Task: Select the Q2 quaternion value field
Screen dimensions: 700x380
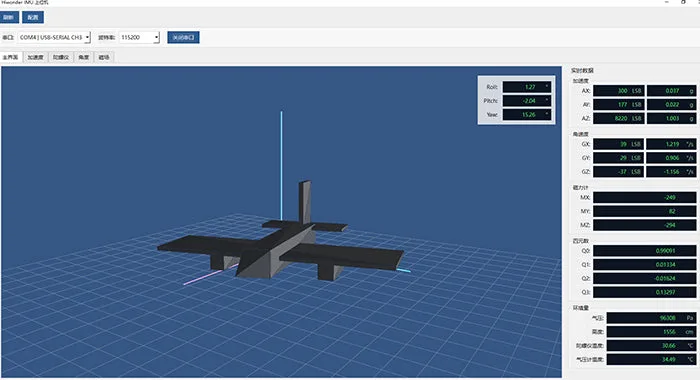Action: click(645, 279)
